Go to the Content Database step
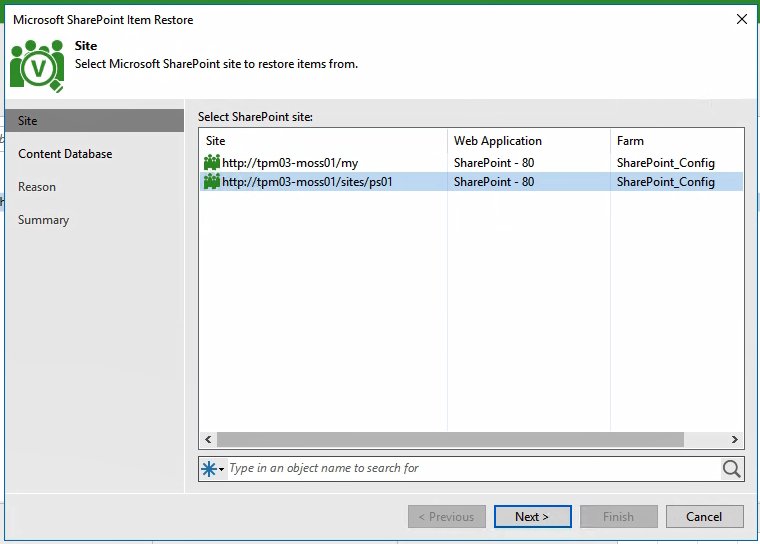This screenshot has width=760, height=544. 65,154
